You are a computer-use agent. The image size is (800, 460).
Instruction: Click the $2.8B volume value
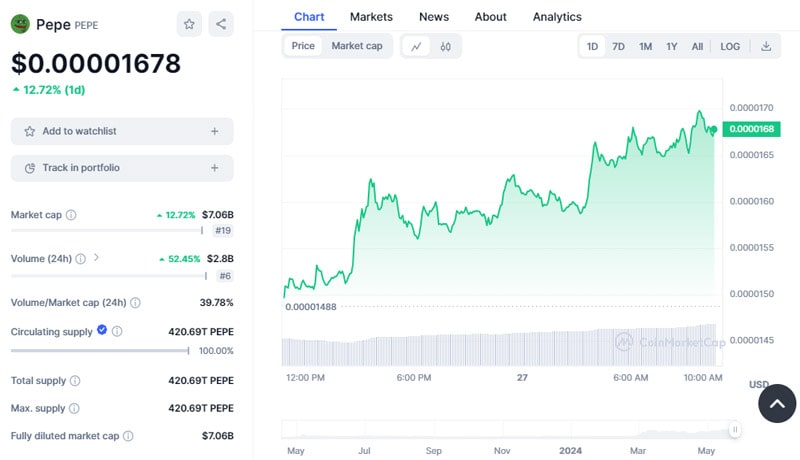point(220,259)
